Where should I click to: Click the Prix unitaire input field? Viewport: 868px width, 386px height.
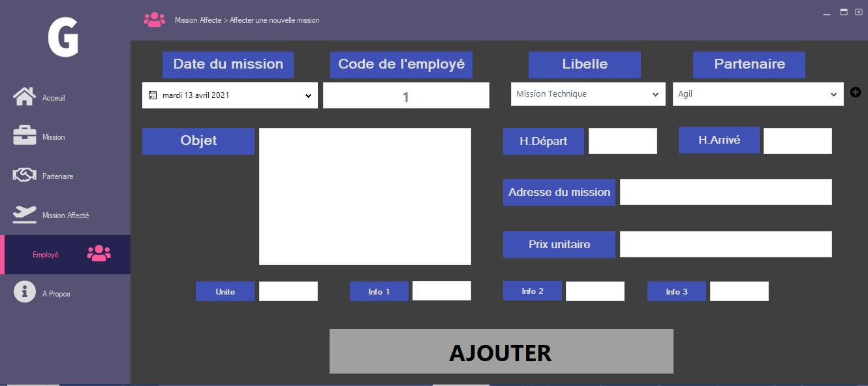pos(726,244)
